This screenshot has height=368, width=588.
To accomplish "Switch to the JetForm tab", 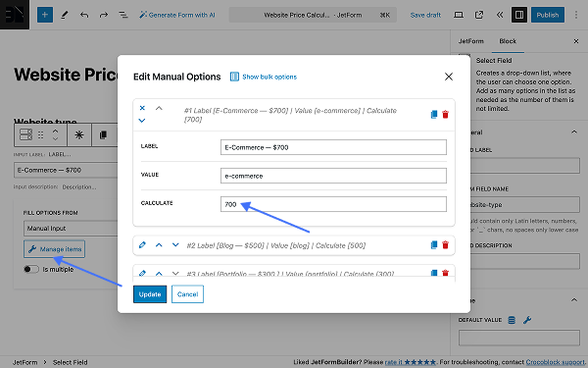I will 471,41.
